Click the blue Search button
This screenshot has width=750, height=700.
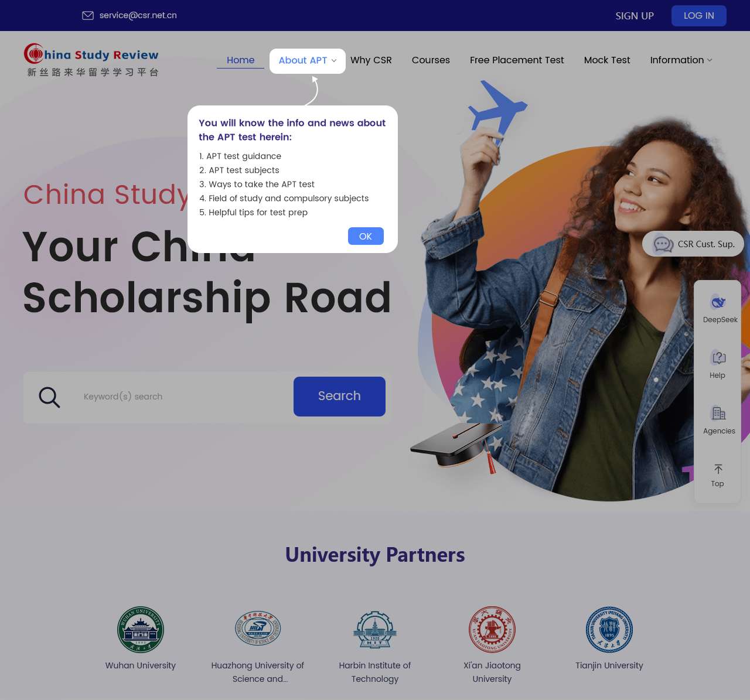(339, 397)
